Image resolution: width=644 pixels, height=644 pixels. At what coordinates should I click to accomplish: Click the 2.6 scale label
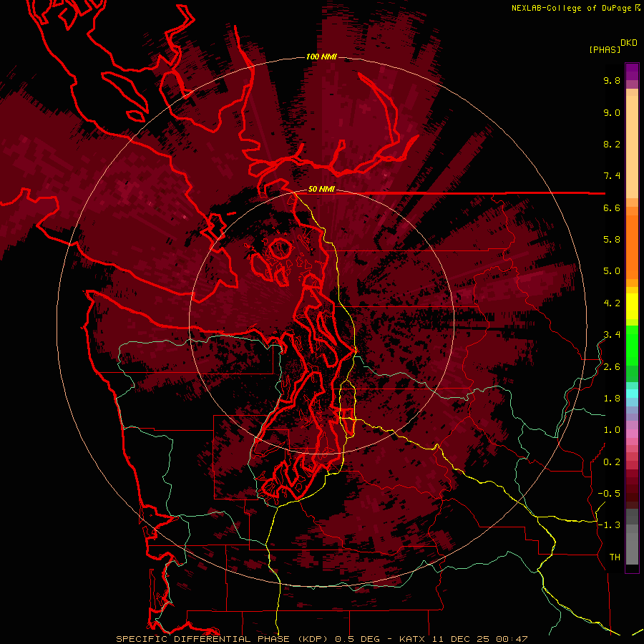(x=612, y=367)
